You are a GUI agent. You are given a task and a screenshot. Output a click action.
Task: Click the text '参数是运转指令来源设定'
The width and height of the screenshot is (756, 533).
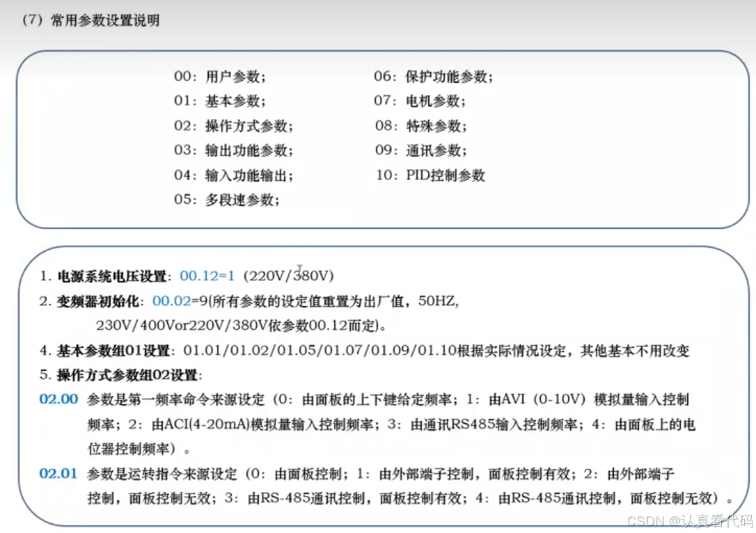162,475
